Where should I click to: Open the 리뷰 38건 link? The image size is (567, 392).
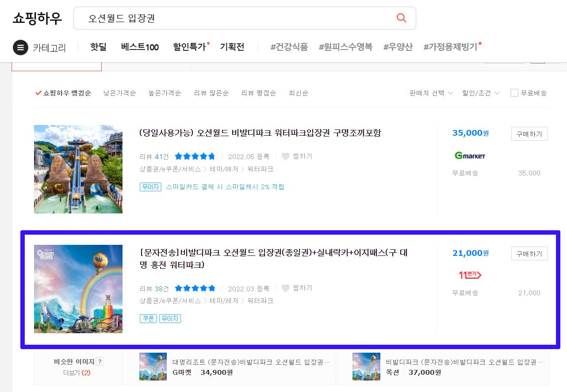tap(154, 288)
